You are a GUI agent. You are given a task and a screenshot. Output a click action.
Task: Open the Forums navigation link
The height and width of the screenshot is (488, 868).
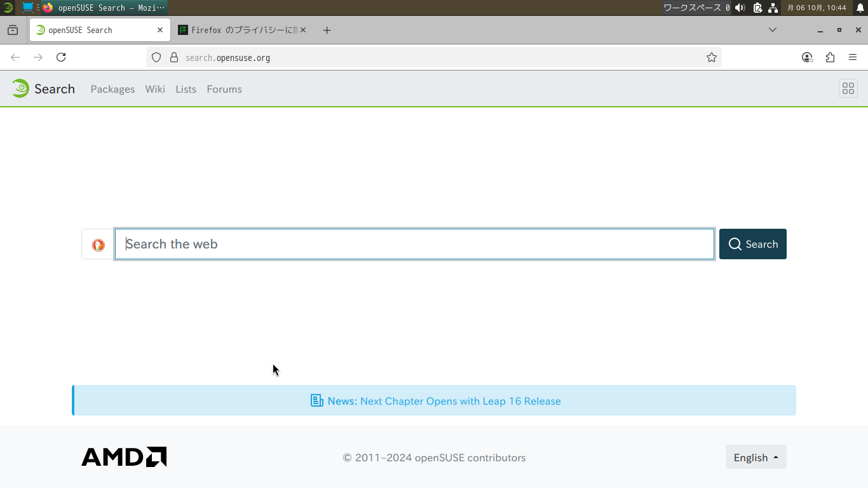pyautogui.click(x=224, y=89)
